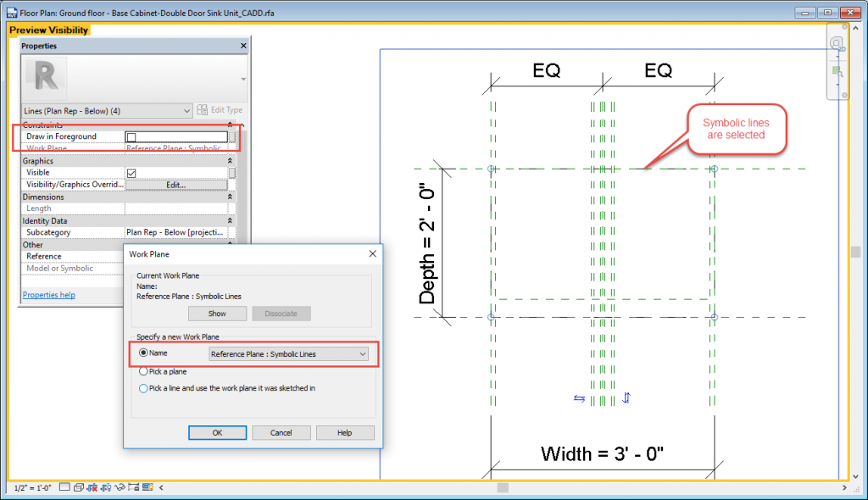Viewport: 868px width, 500px height.
Task: Click the left EQ dimension label
Action: (547, 70)
